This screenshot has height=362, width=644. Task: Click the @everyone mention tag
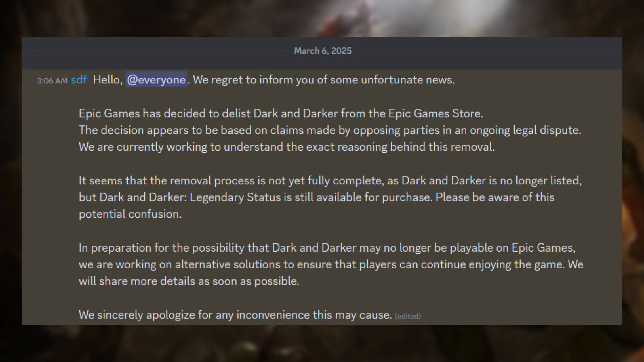pyautogui.click(x=156, y=80)
